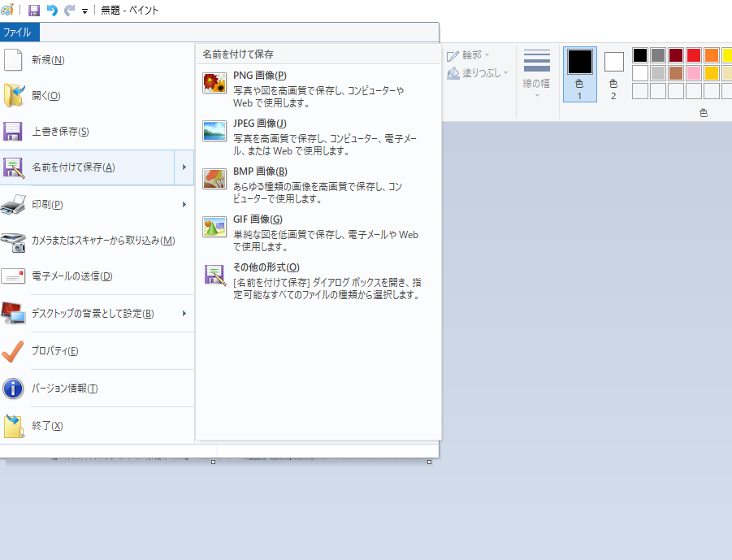Screen dimensions: 732x560
Task: Click the BMP image thumbnail icon
Action: [214, 179]
